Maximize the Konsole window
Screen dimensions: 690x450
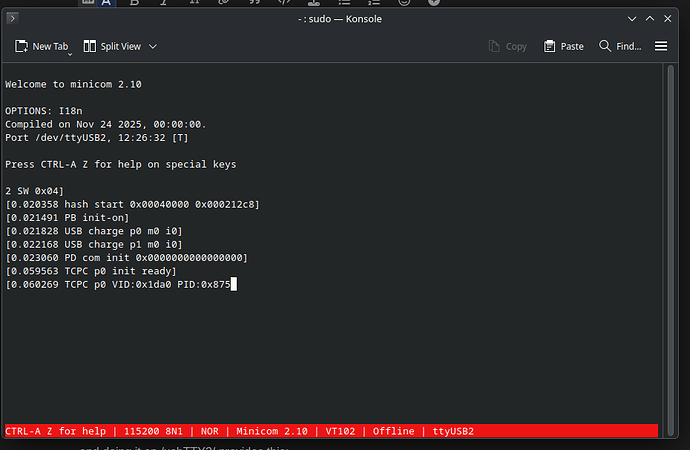coord(650,18)
